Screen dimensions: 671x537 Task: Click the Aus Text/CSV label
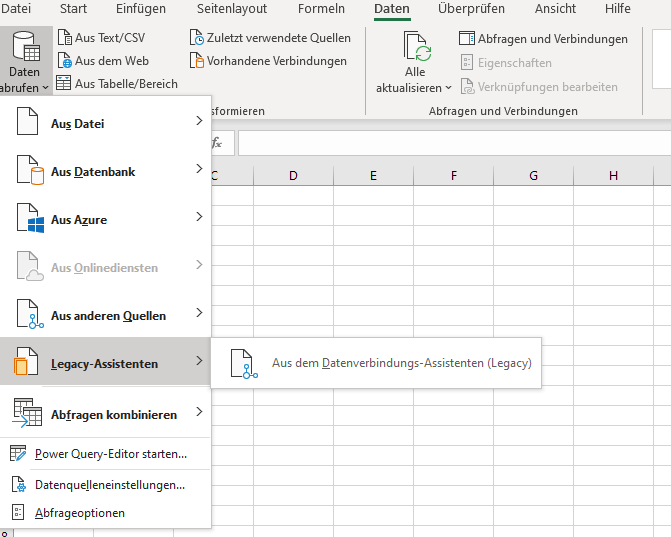(110, 38)
